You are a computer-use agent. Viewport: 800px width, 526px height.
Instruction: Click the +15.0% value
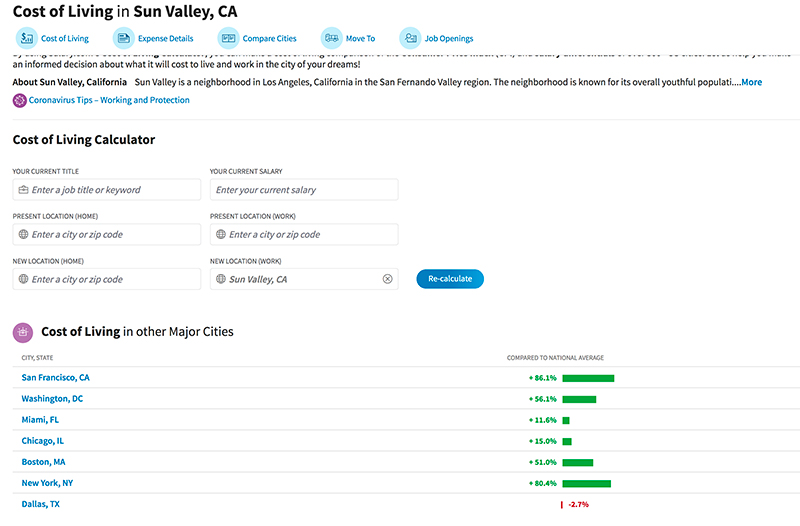coord(542,441)
